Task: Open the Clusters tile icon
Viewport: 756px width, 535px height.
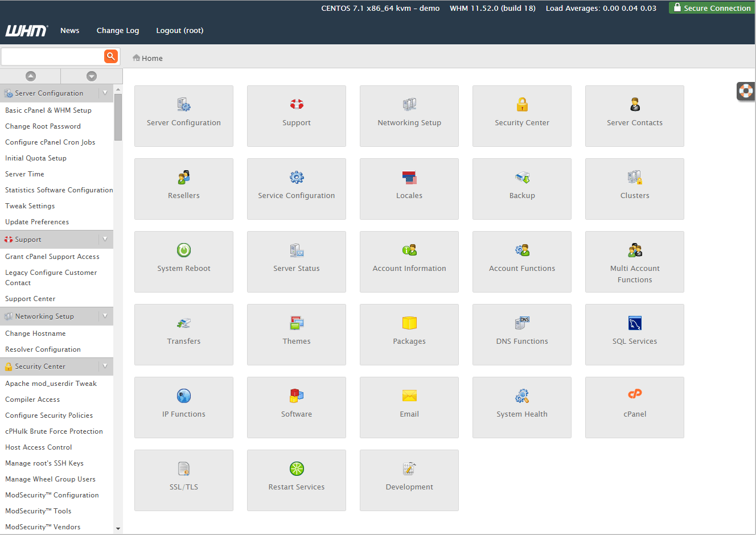Action: (635, 177)
